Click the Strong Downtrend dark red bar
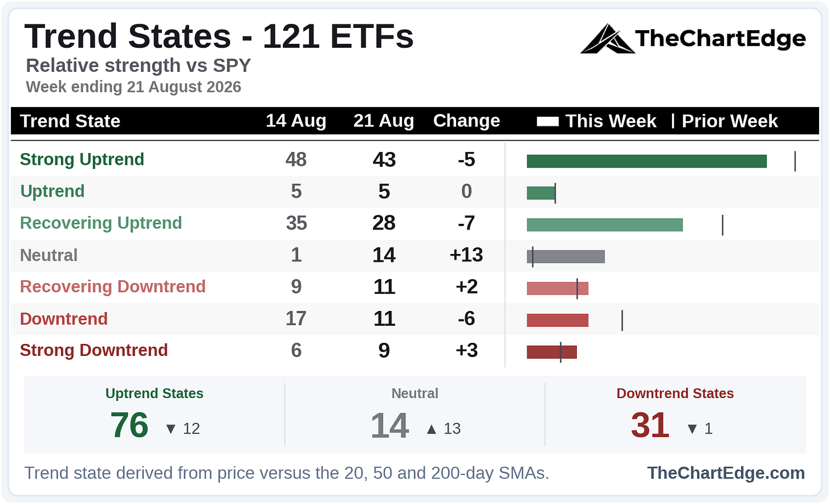 coord(552,352)
